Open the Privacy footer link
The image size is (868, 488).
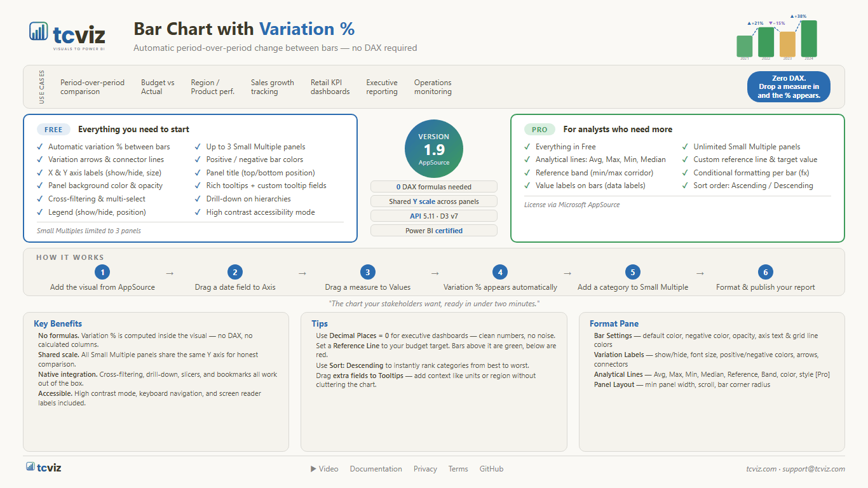point(425,469)
